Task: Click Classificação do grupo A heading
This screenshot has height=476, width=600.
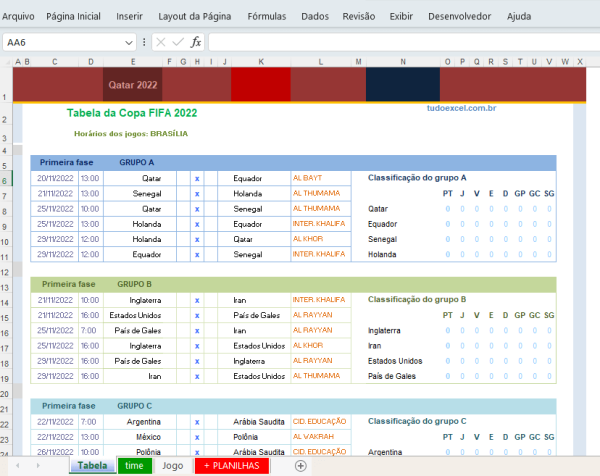Action: click(x=417, y=178)
